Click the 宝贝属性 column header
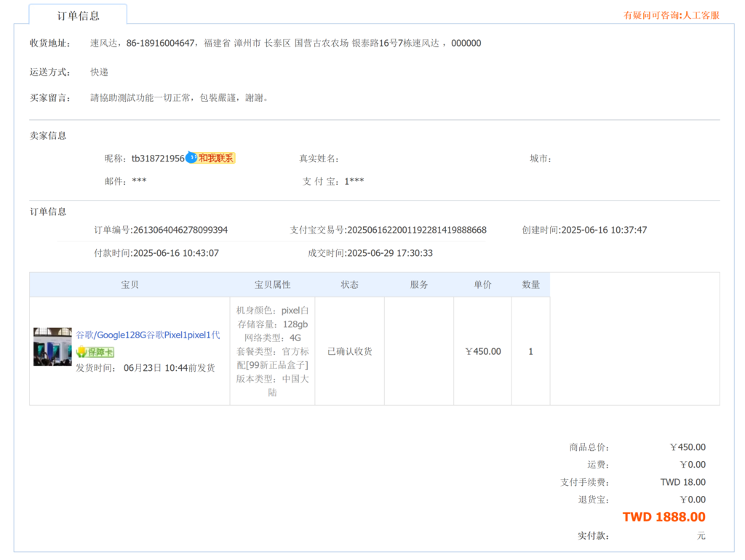 pos(272,284)
